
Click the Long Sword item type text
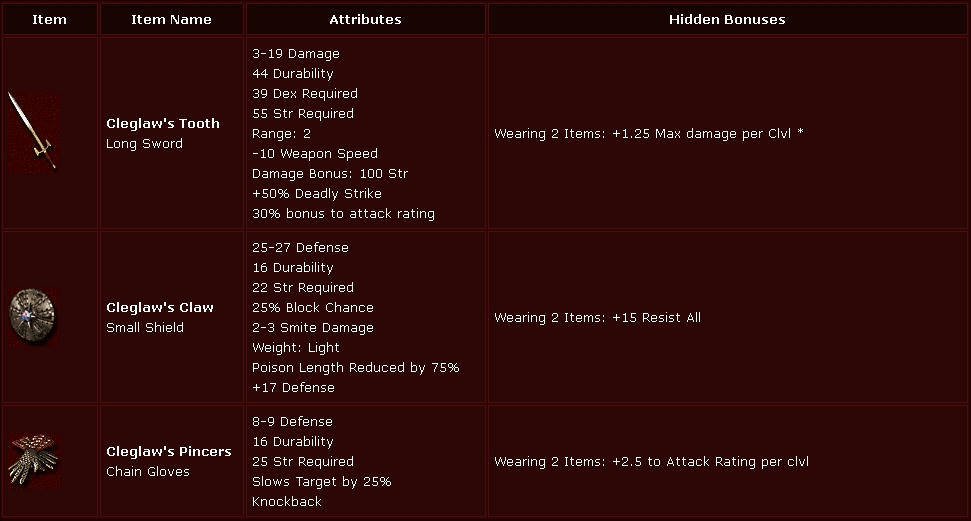tap(144, 144)
